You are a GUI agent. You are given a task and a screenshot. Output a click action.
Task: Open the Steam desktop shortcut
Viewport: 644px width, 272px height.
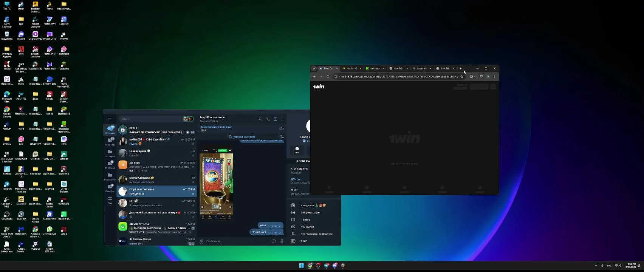click(x=21, y=6)
